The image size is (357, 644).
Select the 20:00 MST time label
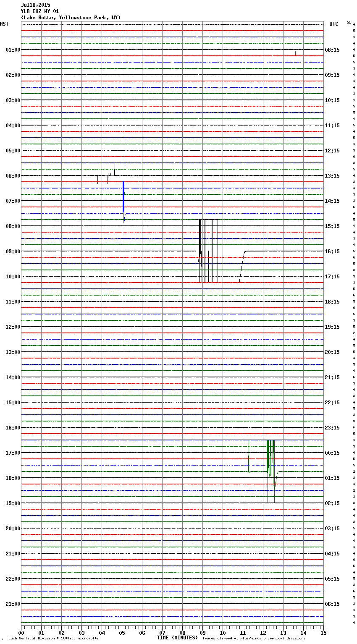[x=13, y=529]
